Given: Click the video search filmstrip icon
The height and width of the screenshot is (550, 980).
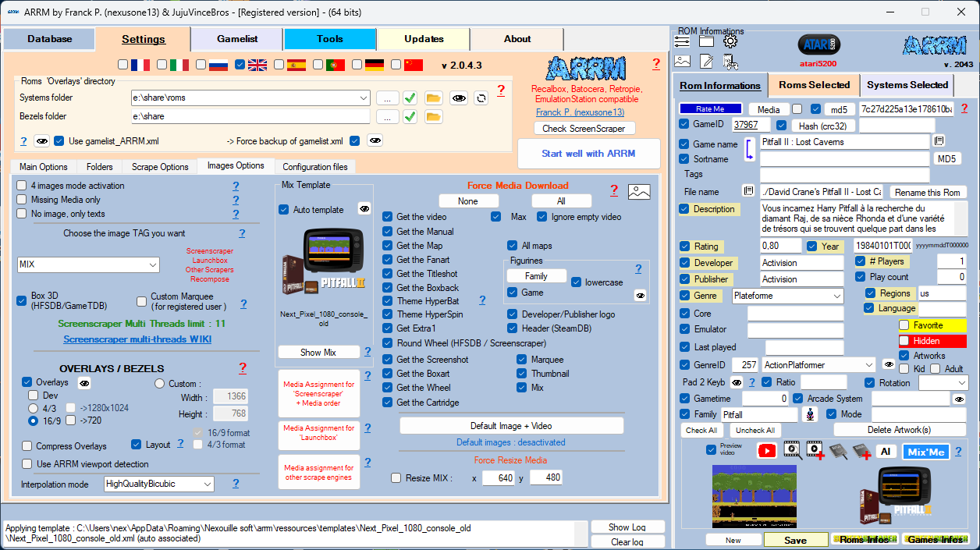Looking at the screenshot, I should [x=792, y=451].
